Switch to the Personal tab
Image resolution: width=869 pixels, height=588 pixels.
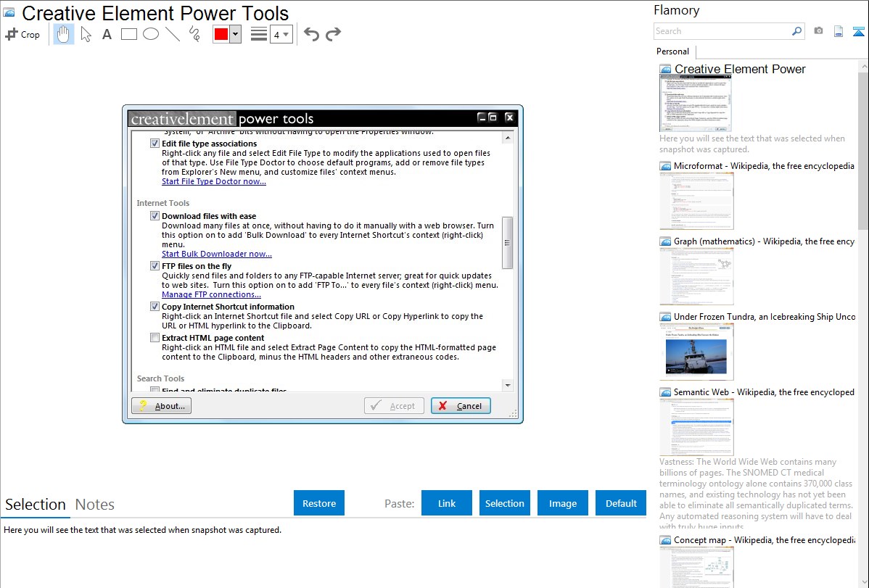(673, 51)
